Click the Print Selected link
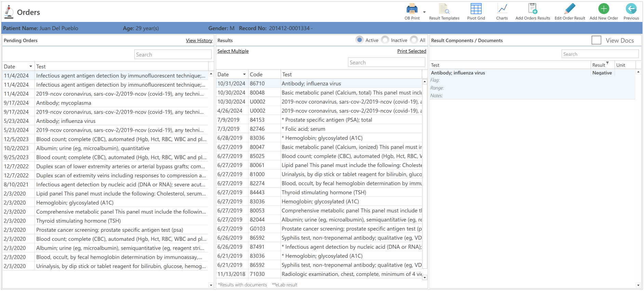 pos(412,51)
